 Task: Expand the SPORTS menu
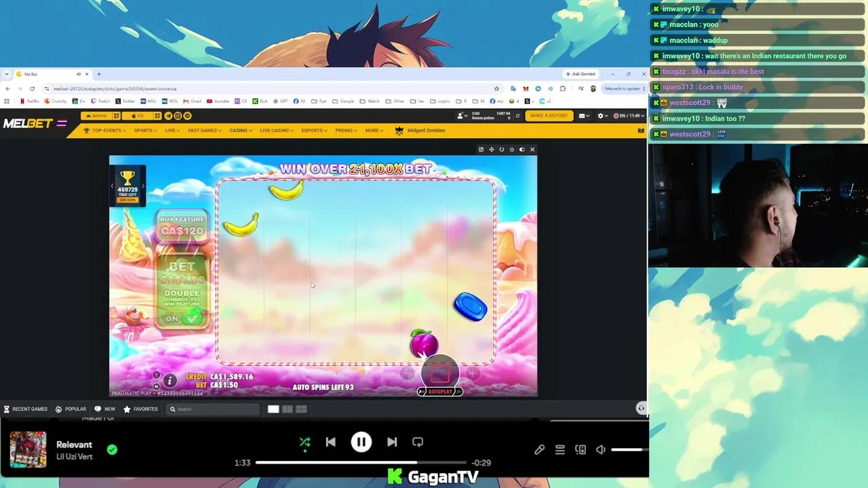(145, 130)
